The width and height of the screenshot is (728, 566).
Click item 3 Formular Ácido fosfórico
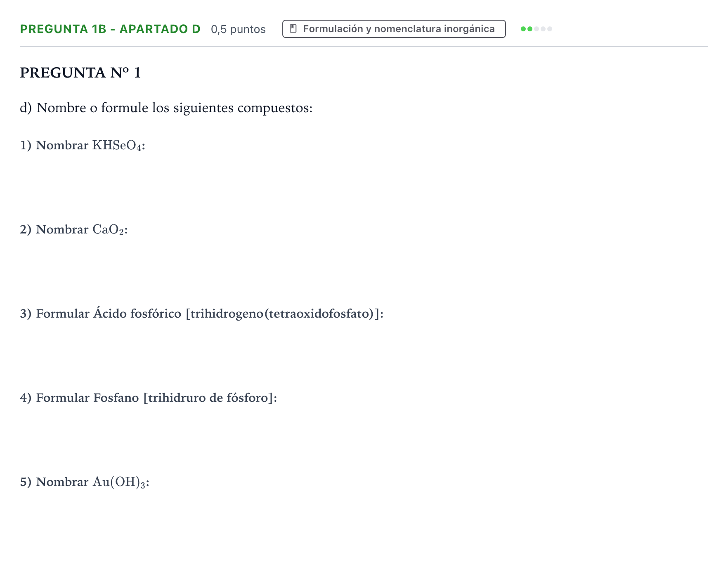pyautogui.click(x=202, y=314)
